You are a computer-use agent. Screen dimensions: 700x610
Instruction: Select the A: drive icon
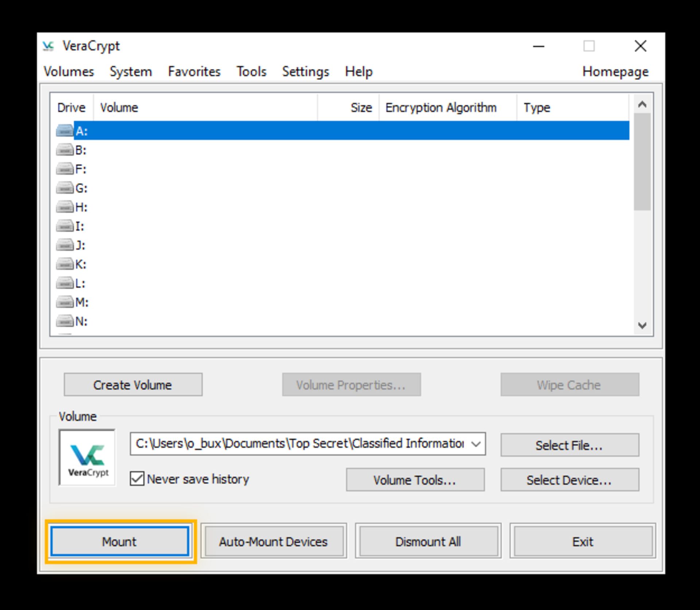point(65,131)
